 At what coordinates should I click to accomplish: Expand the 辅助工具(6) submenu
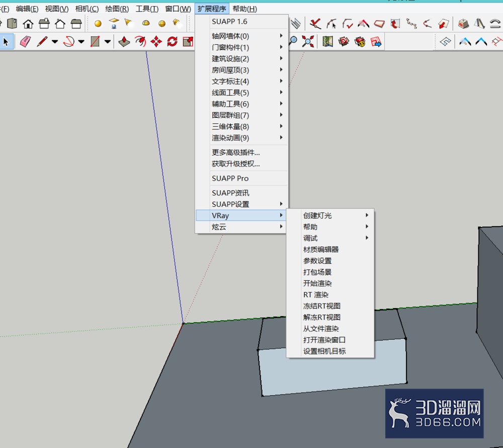pos(241,104)
